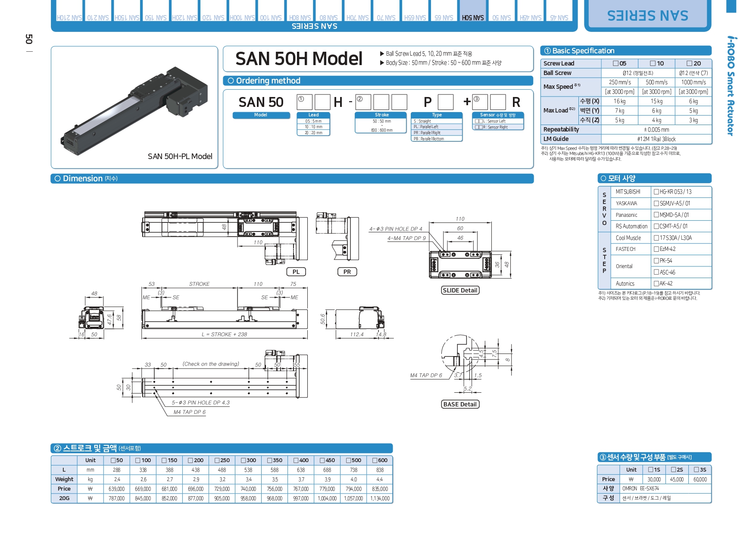Viewport: 756px width, 535px height.
Task: Click the 'S : Straight' type option
Action: tap(437, 121)
